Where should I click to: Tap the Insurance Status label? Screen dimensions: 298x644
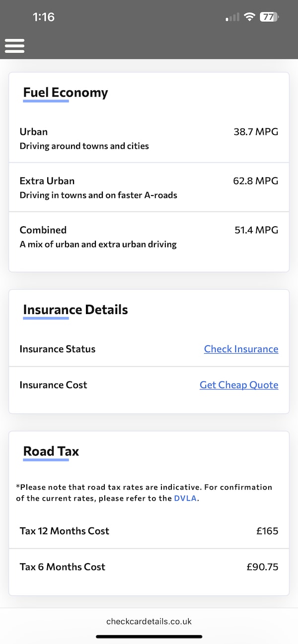[x=58, y=349]
